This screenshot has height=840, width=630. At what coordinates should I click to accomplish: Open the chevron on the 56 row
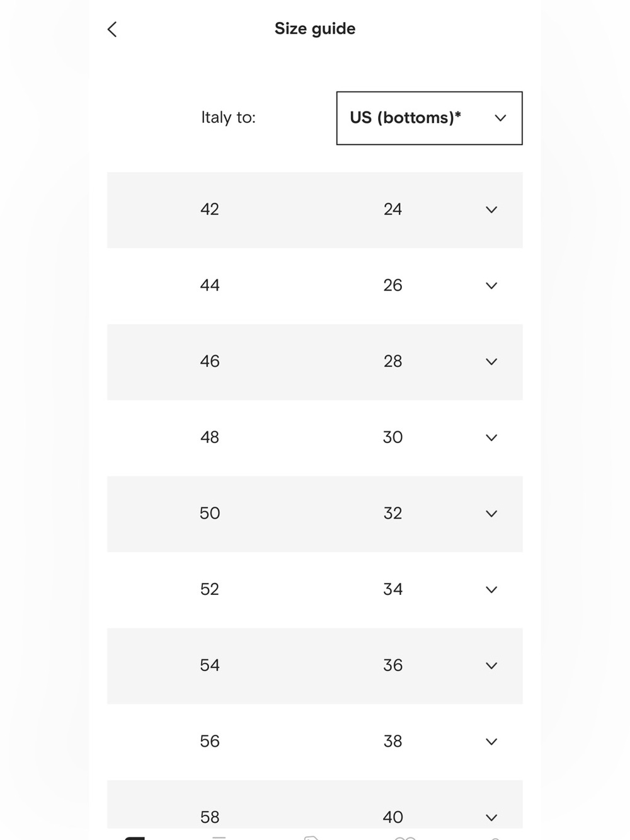[x=491, y=742]
